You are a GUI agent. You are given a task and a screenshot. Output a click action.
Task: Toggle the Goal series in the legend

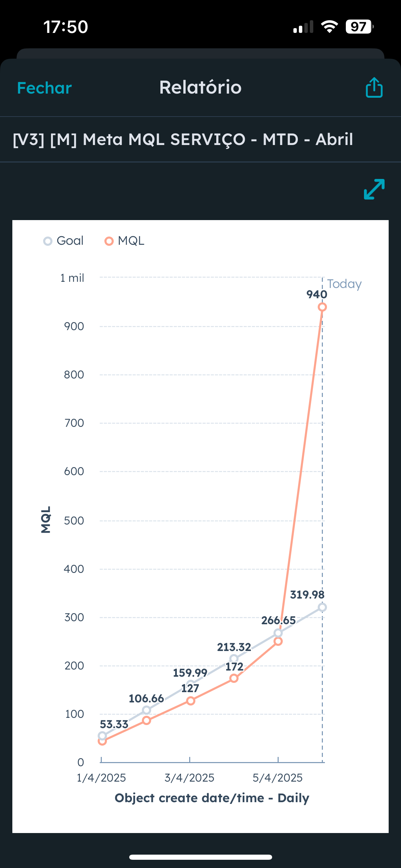(x=63, y=241)
